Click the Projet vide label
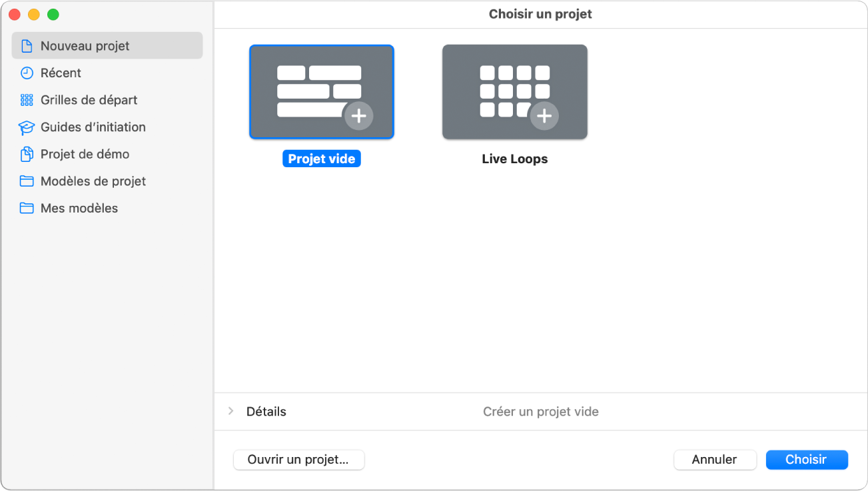868x491 pixels. click(x=321, y=158)
